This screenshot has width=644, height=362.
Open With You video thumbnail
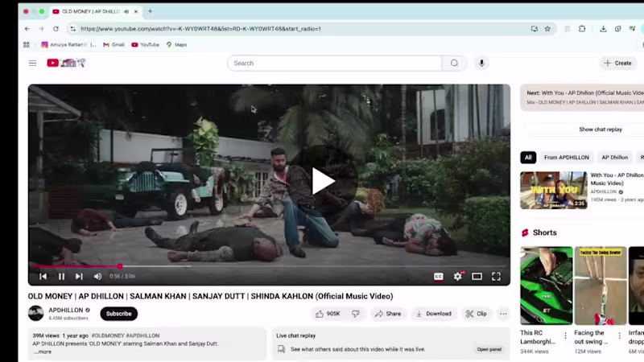coord(554,190)
